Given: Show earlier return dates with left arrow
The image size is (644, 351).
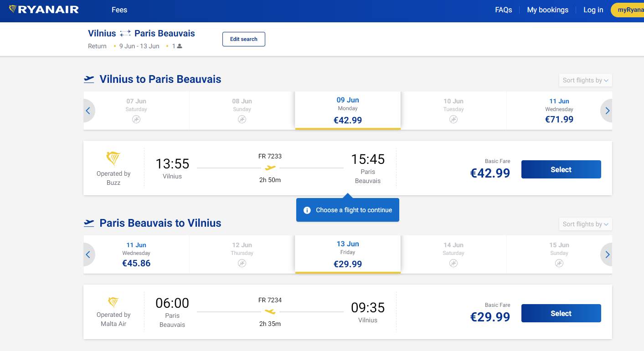Looking at the screenshot, I should 88,254.
